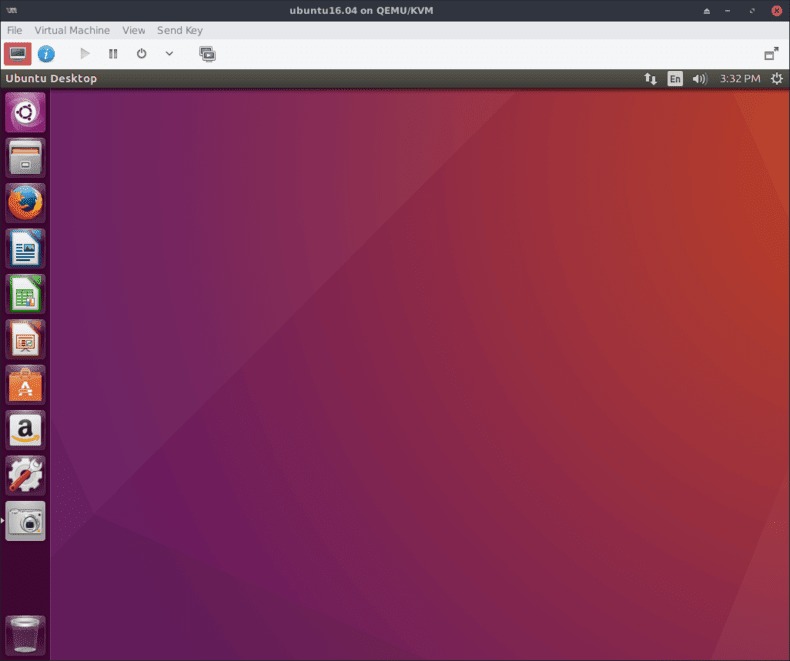Launch the Files manager from launcher
The height and width of the screenshot is (661, 790).
click(x=25, y=158)
